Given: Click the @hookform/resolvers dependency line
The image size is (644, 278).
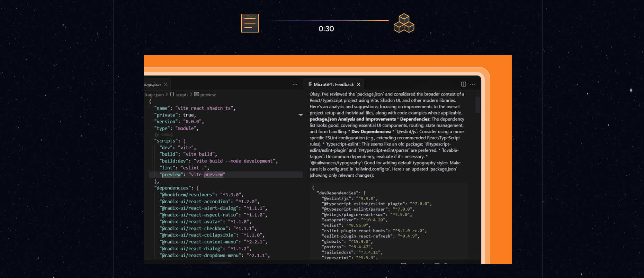Looking at the screenshot, I should tap(202, 195).
